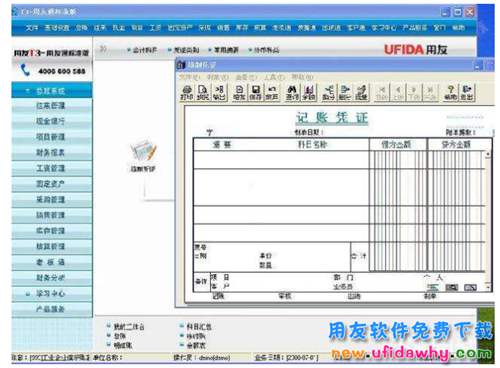Open the 基础设置 menu
The height and width of the screenshot is (368, 500).
click(x=57, y=28)
